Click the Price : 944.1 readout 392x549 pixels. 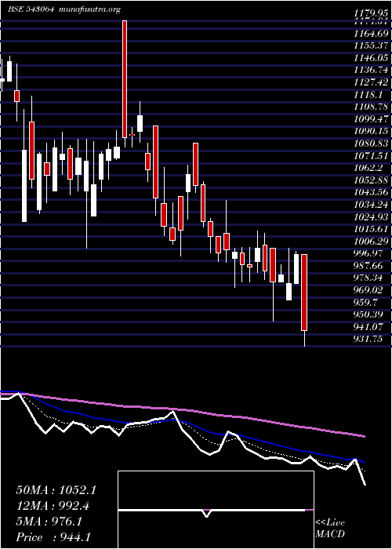coord(54,537)
